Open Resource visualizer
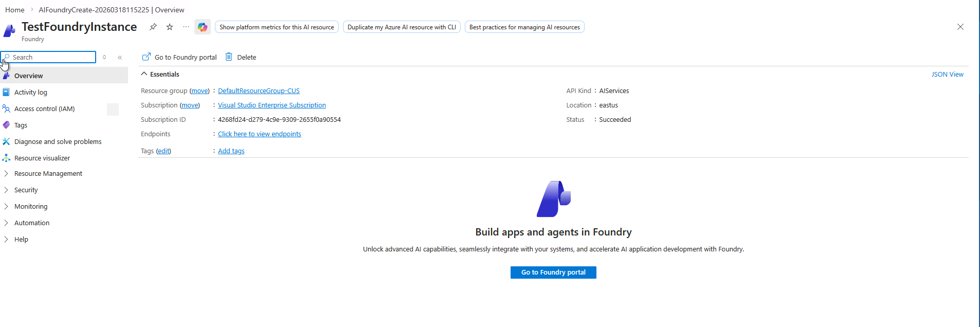This screenshot has height=327, width=980. 42,158
